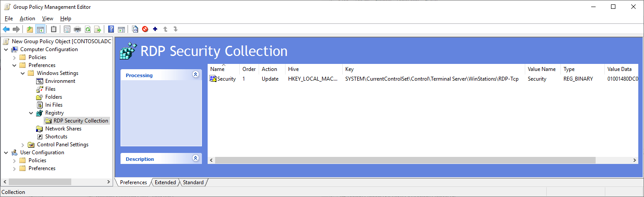Expand Policies under User Configuration
Viewport: 644px width, 197px height.
click(x=14, y=160)
